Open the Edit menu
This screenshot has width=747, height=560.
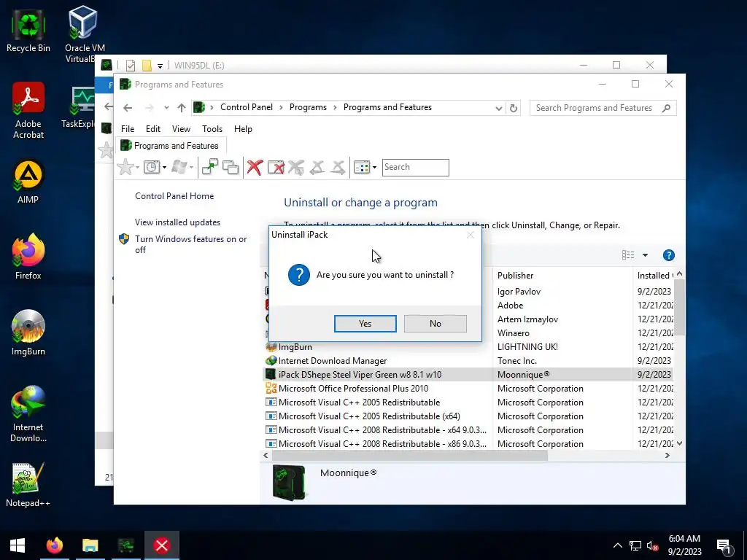(153, 129)
